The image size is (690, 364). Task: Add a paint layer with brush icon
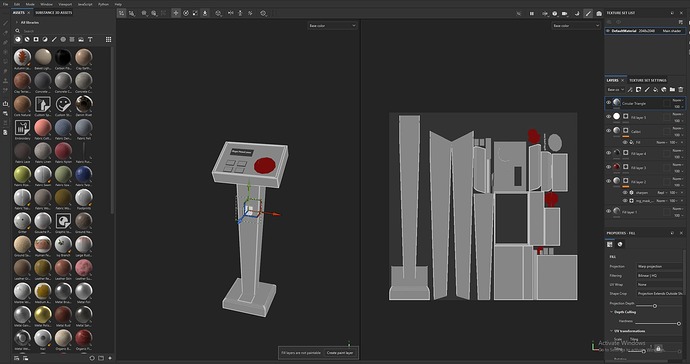click(x=647, y=90)
